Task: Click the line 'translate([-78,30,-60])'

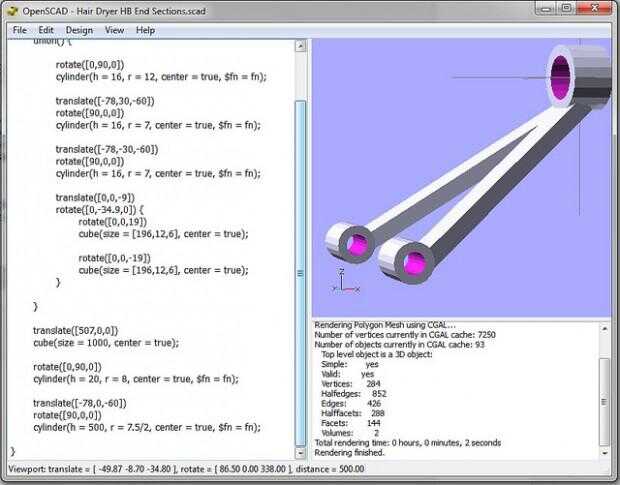Action: click(105, 101)
